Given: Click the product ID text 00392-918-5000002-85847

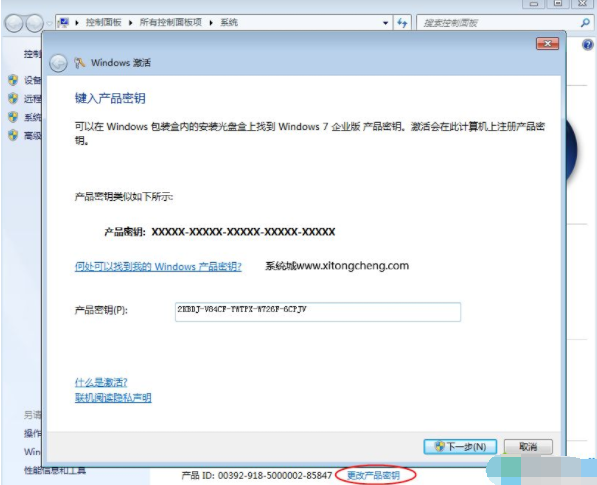Looking at the screenshot, I should point(275,475).
